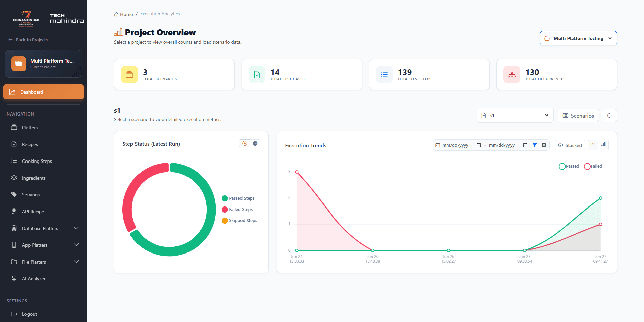The width and height of the screenshot is (644, 322).
Task: Open the Multi Platform Te... current project card
Action: click(44, 64)
